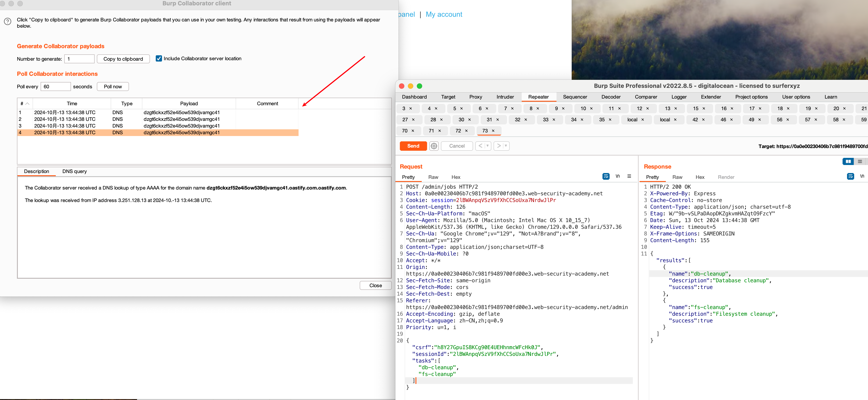Select the stacked layout view icon

[860, 161]
